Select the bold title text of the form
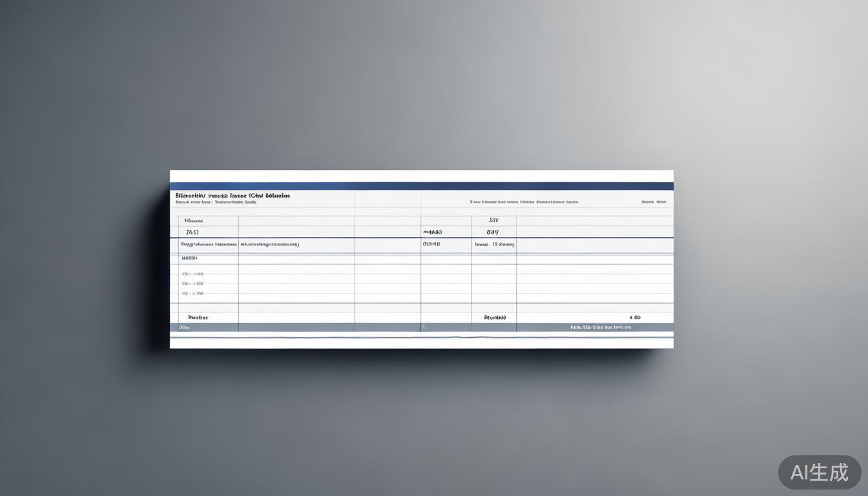This screenshot has height=496, width=868. tap(232, 195)
